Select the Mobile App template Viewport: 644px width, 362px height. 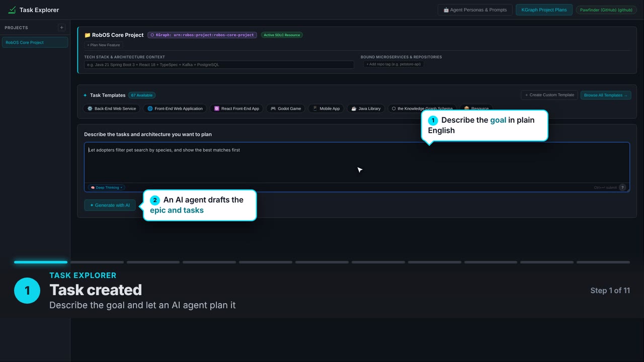[326, 109]
